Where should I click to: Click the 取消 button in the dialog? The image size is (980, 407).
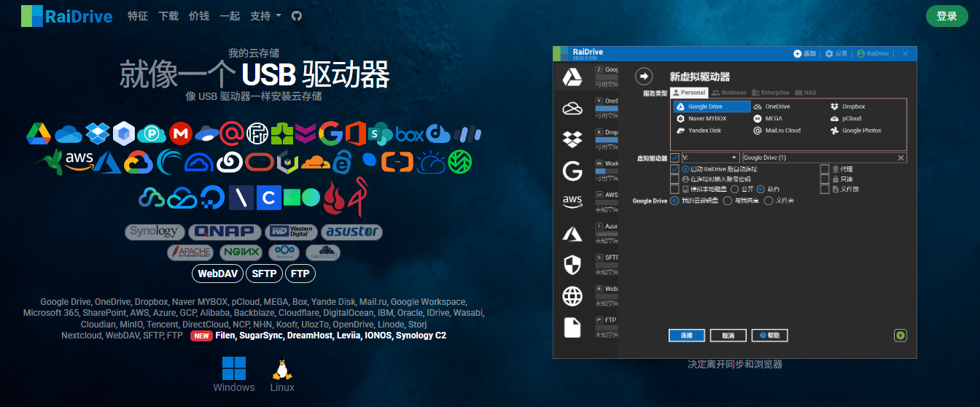[728, 336]
